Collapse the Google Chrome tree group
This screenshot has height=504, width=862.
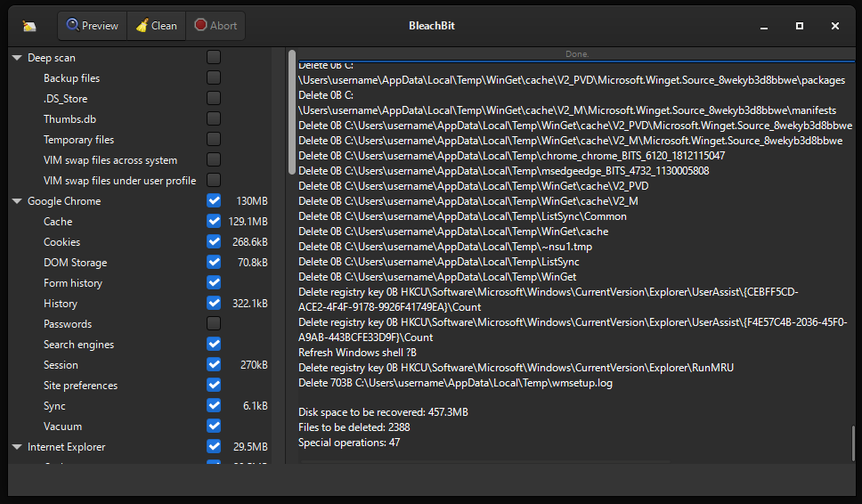click(17, 201)
